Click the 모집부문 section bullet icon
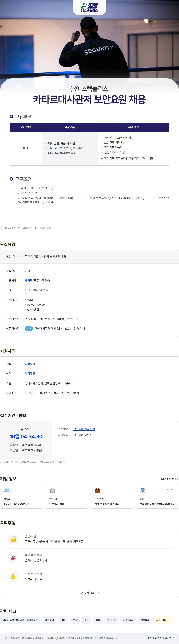The image size is (179, 644). (11, 117)
